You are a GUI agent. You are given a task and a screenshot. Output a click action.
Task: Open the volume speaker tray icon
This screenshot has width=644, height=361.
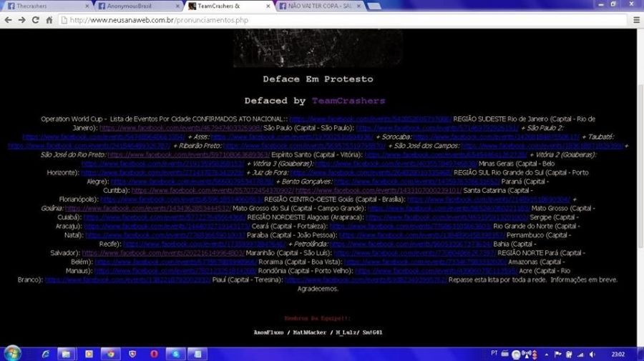[592, 354]
